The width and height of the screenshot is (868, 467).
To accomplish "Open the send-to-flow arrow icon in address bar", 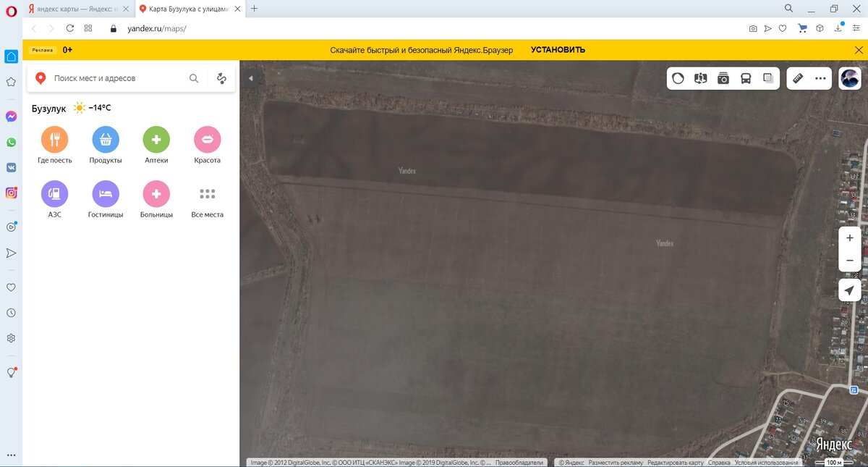I will (x=768, y=29).
